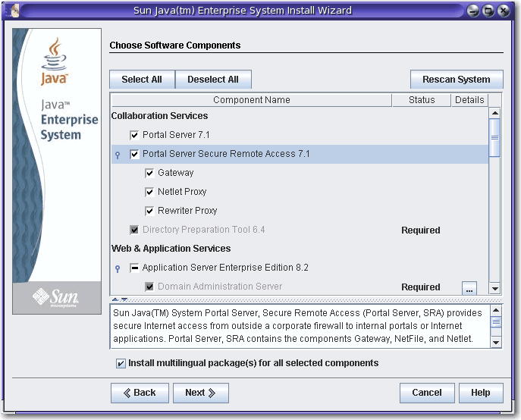Close the Install Wizard window
This screenshot has width=521, height=420.
[x=504, y=11]
